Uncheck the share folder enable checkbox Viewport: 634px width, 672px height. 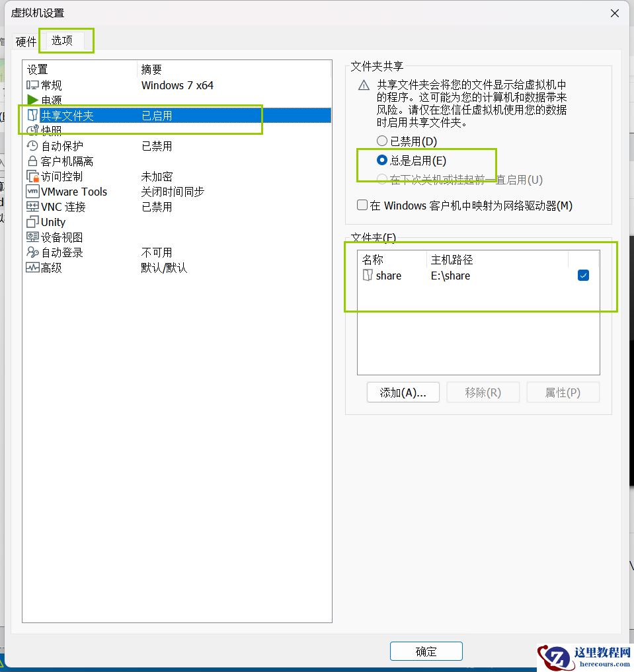tap(583, 276)
